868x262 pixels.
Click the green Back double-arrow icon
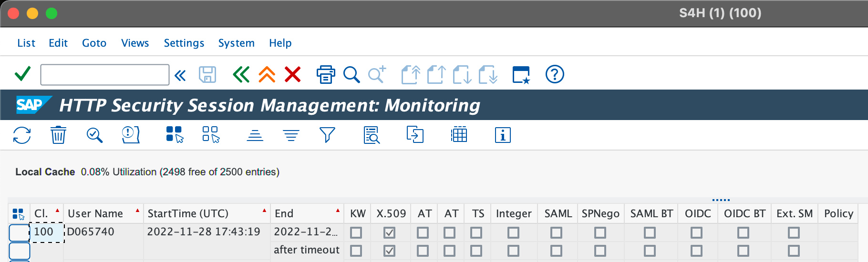point(241,75)
